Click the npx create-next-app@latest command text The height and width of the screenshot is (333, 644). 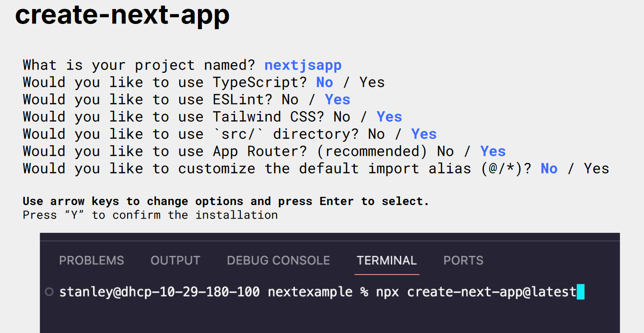tap(476, 291)
